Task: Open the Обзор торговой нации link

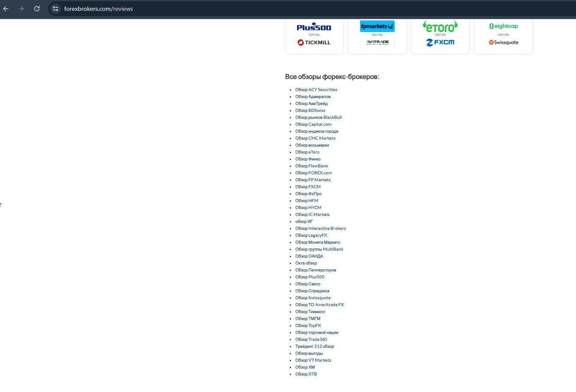Action: click(317, 333)
